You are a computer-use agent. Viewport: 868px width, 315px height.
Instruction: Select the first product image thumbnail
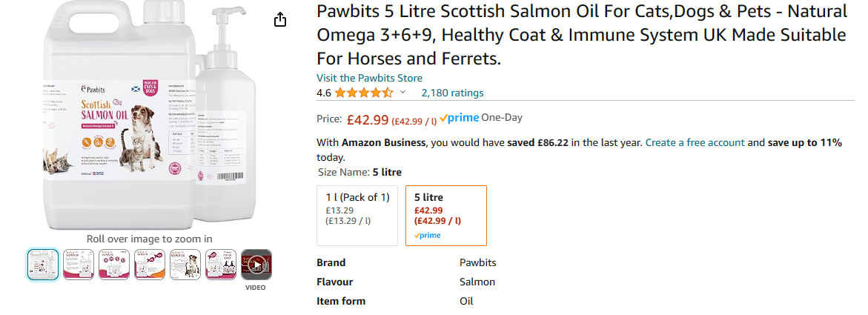(43, 265)
